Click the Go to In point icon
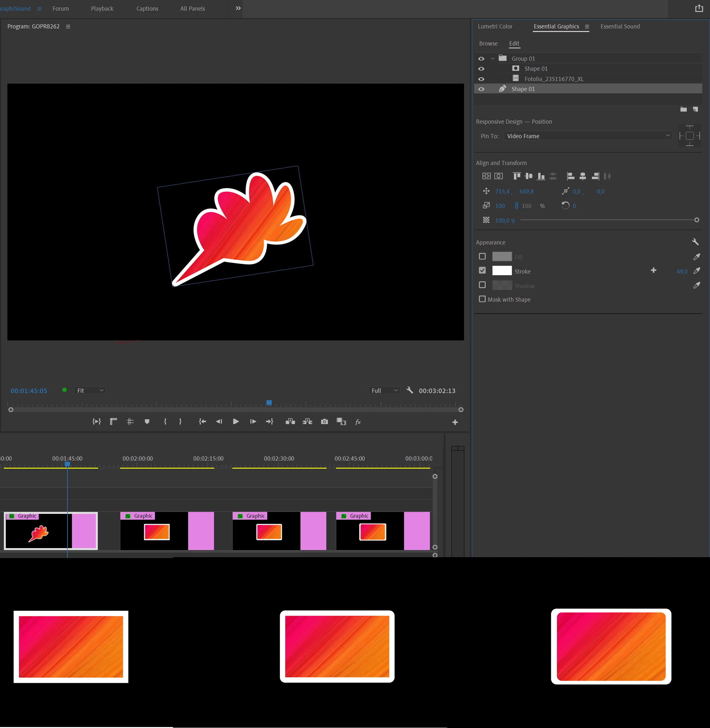The height and width of the screenshot is (728, 710). click(202, 421)
